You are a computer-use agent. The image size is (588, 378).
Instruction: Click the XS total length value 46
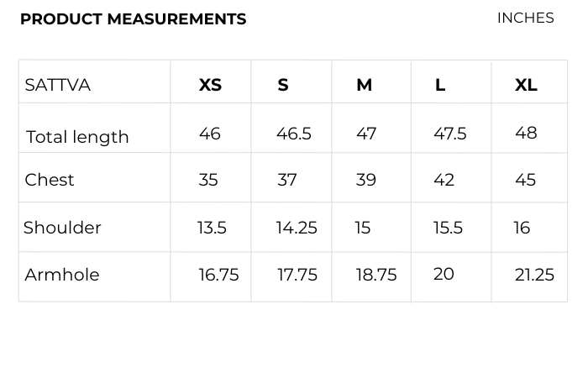coord(210,134)
